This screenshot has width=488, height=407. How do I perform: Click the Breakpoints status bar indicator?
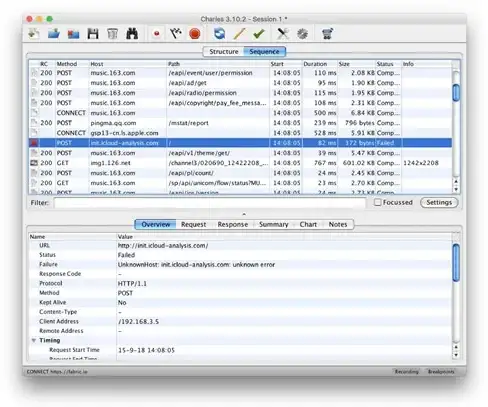point(441,371)
